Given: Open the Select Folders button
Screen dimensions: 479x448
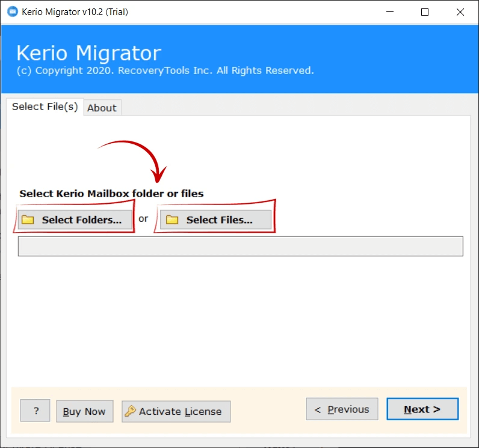Looking at the screenshot, I should 75,219.
